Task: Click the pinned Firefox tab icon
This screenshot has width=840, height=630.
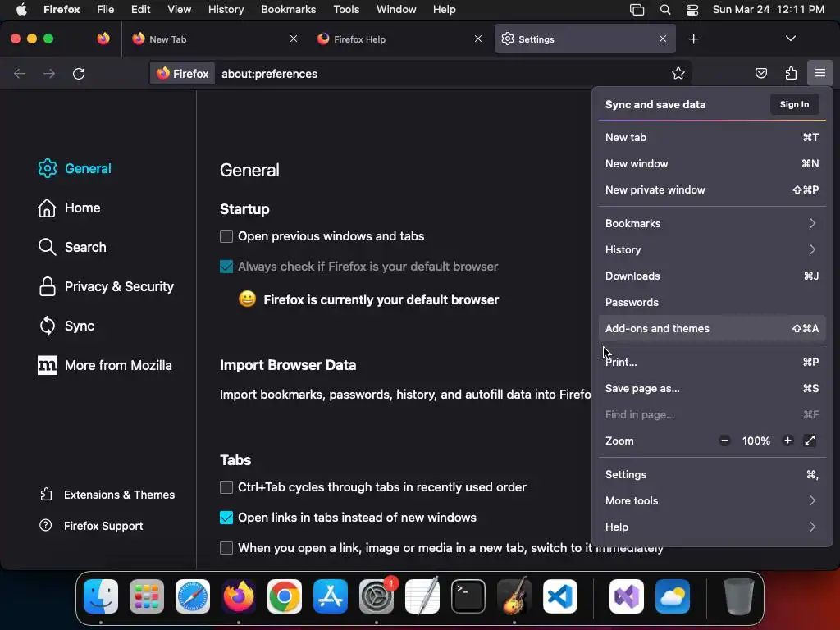Action: pos(103,39)
